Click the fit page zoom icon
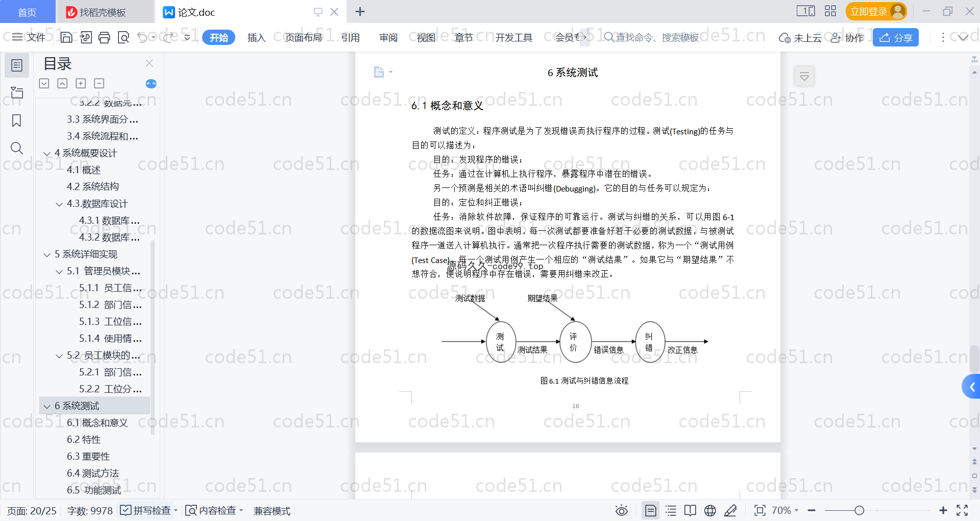This screenshot has height=521, width=980. 760,510
